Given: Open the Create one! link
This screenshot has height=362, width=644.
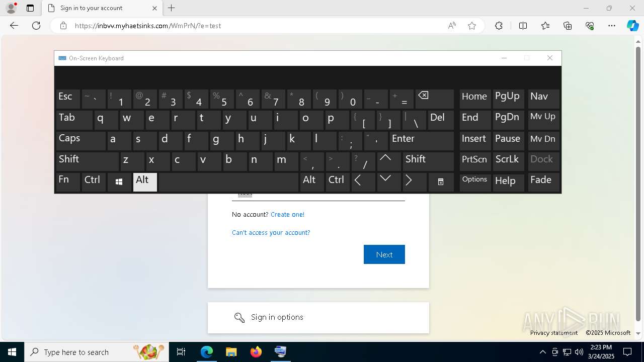Looking at the screenshot, I should [287, 214].
